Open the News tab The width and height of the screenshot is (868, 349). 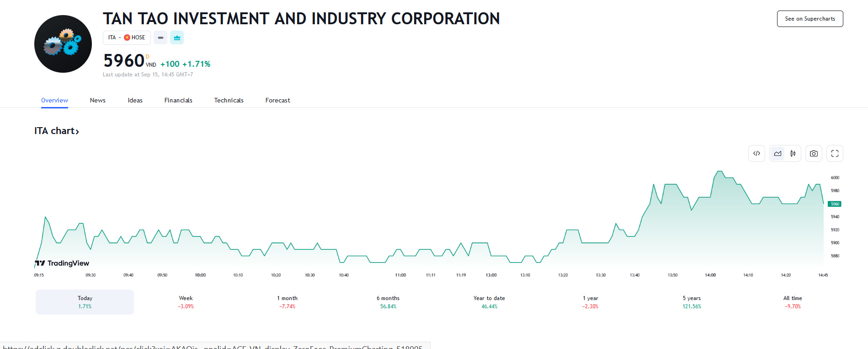click(97, 100)
